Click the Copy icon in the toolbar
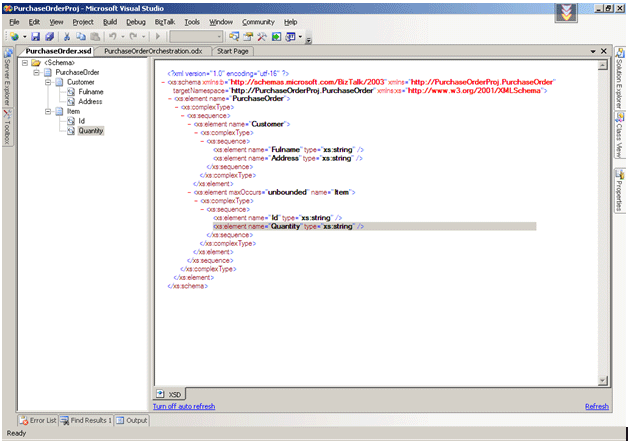This screenshot has width=629, height=444. pyautogui.click(x=79, y=36)
